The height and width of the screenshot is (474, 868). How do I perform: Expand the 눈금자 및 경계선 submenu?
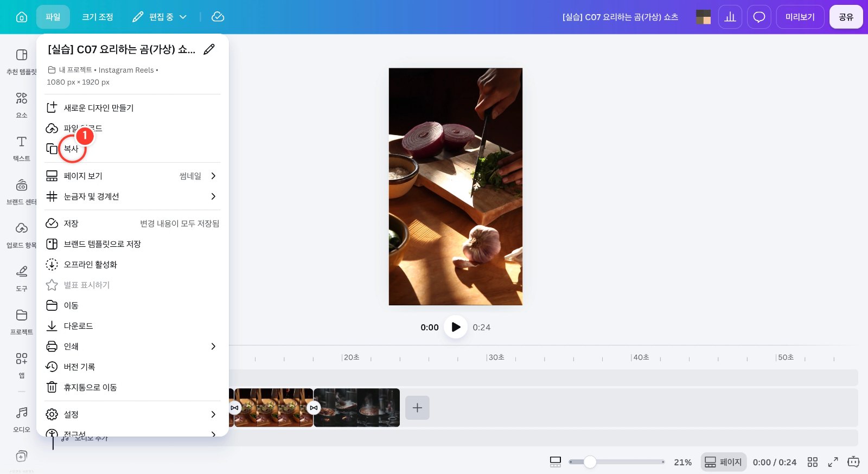pyautogui.click(x=133, y=196)
